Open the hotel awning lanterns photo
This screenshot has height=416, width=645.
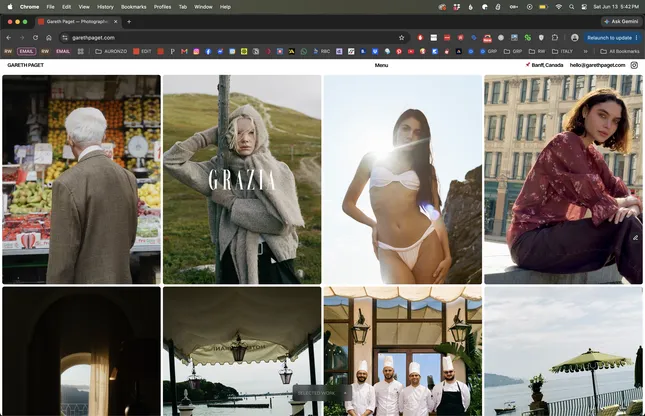(x=242, y=351)
